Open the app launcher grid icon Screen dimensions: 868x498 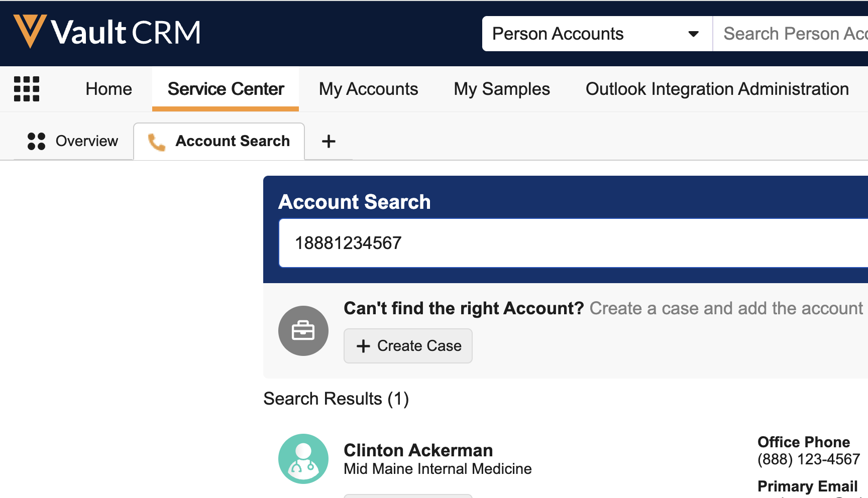[27, 89]
